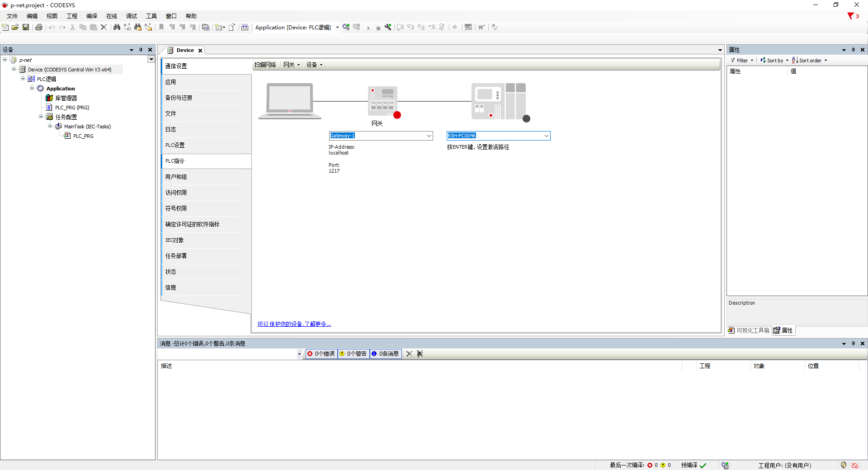
Task: Click the Save project toolbar icon
Action: [x=26, y=27]
